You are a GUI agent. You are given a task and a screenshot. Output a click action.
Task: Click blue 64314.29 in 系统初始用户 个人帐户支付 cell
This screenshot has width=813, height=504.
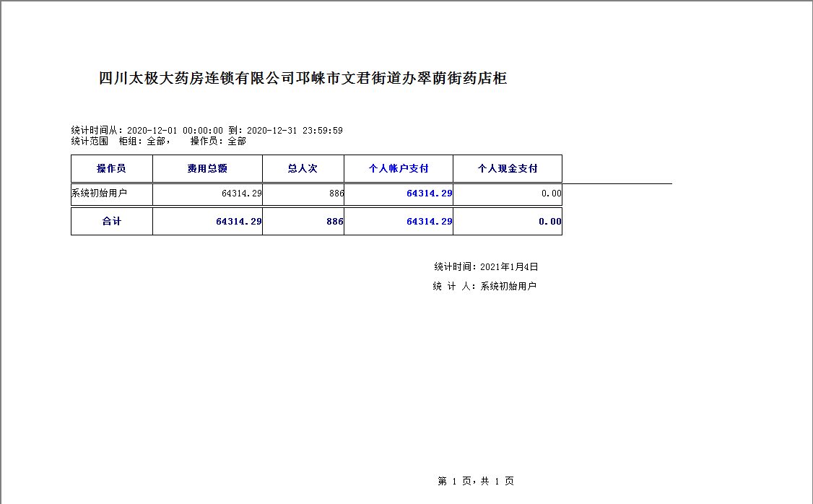(x=430, y=194)
